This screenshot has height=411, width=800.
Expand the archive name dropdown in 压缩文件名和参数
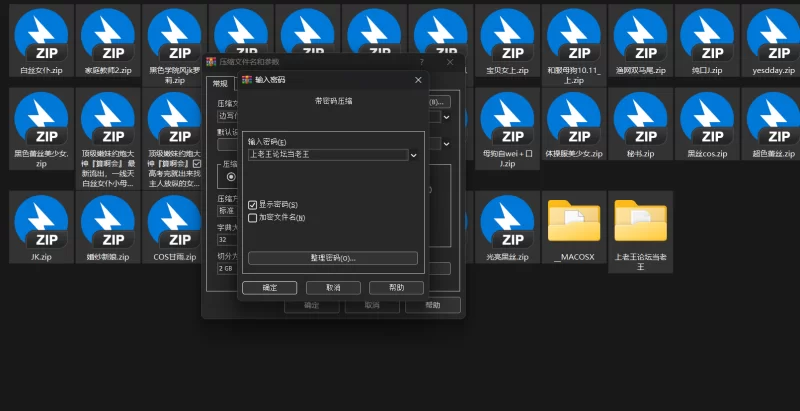click(446, 117)
